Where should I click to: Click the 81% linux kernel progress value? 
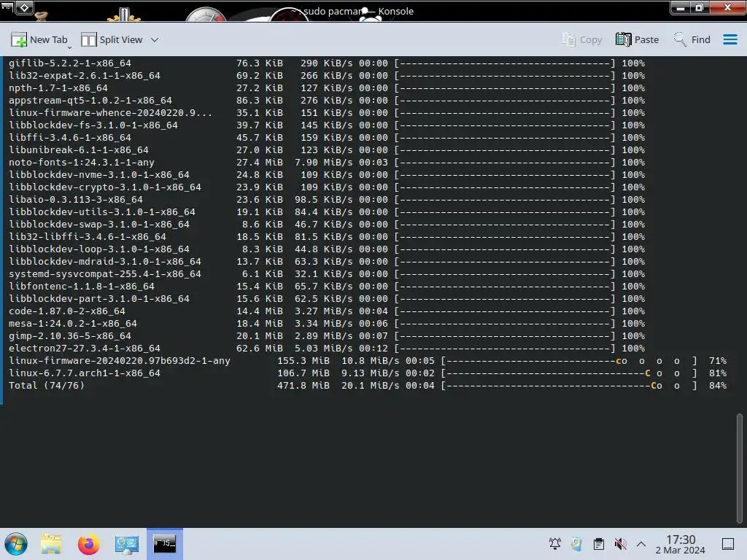[x=718, y=373]
